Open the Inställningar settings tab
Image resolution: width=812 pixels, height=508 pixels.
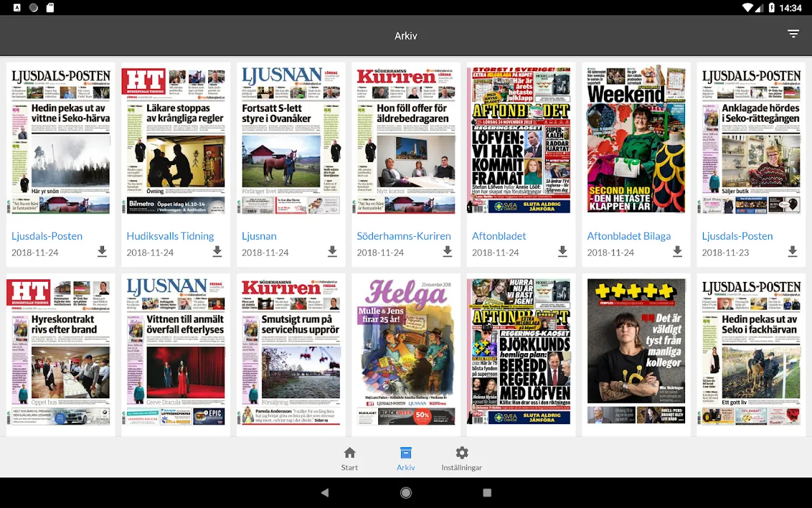click(x=462, y=458)
